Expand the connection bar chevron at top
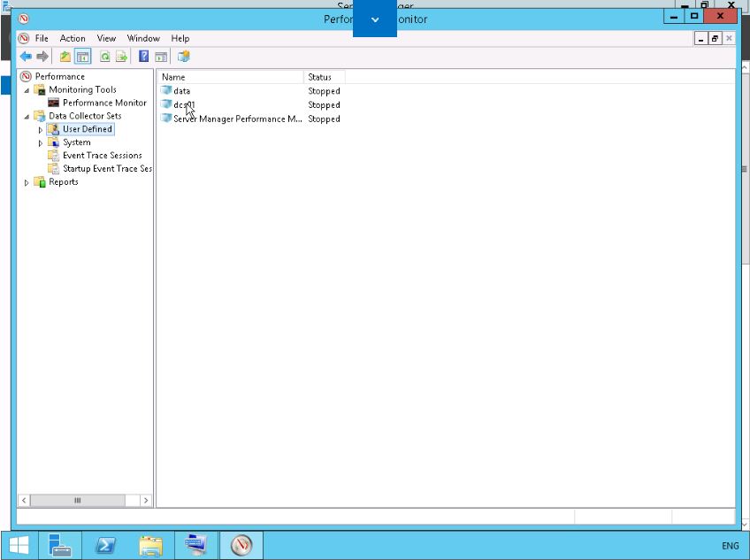The height and width of the screenshot is (560, 750). pyautogui.click(x=375, y=19)
